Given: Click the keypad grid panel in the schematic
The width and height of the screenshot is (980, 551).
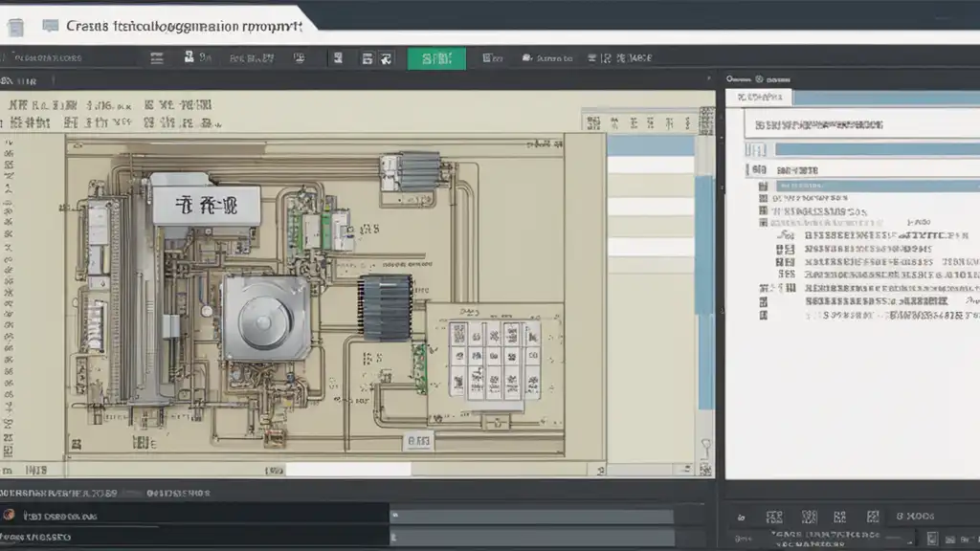Looking at the screenshot, I should click(x=495, y=359).
